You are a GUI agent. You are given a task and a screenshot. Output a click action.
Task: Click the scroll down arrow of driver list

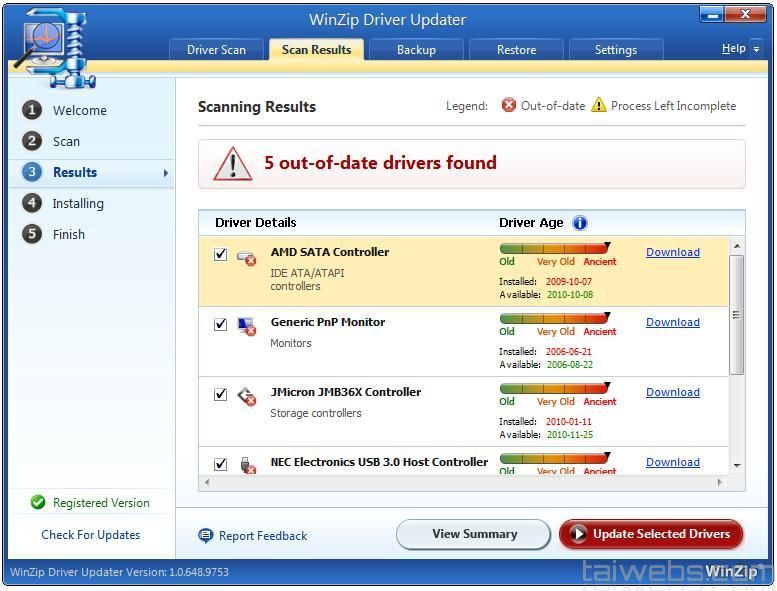[x=737, y=465]
